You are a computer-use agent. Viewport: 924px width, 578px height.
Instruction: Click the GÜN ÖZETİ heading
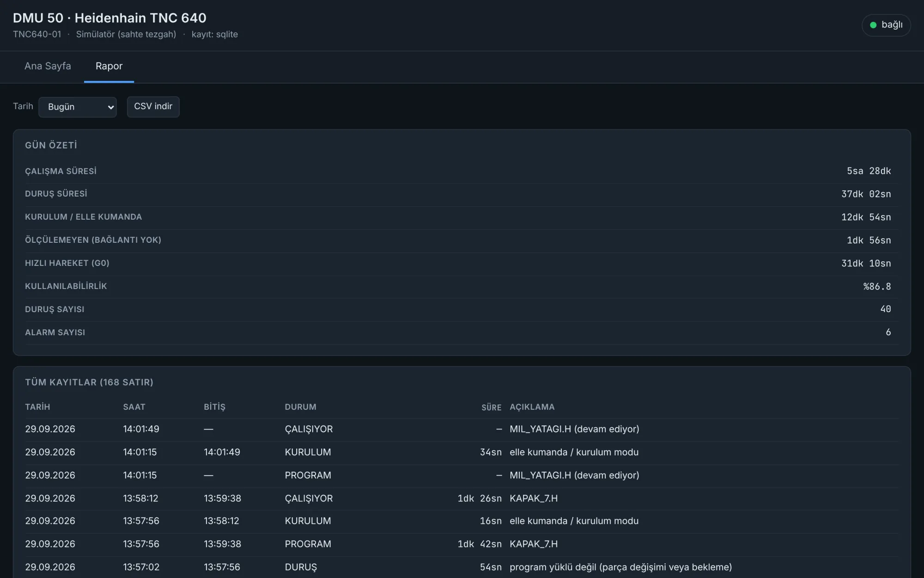[x=51, y=145]
